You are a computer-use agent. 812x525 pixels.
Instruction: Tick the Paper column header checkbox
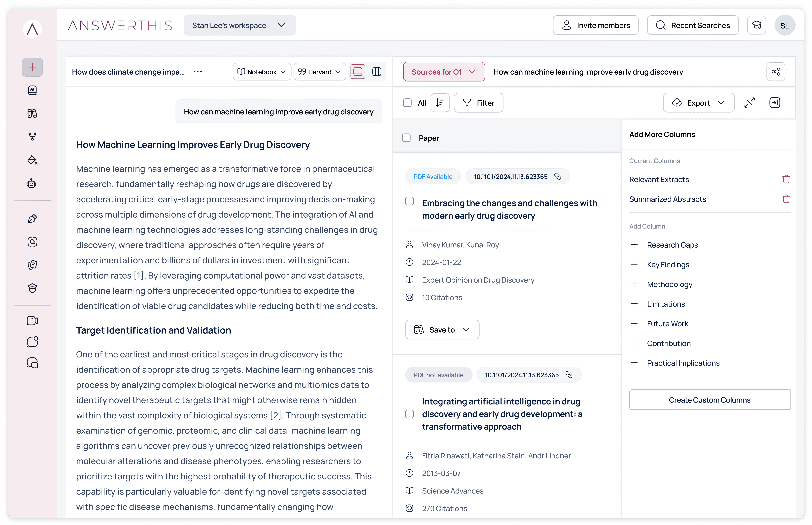[x=406, y=138]
